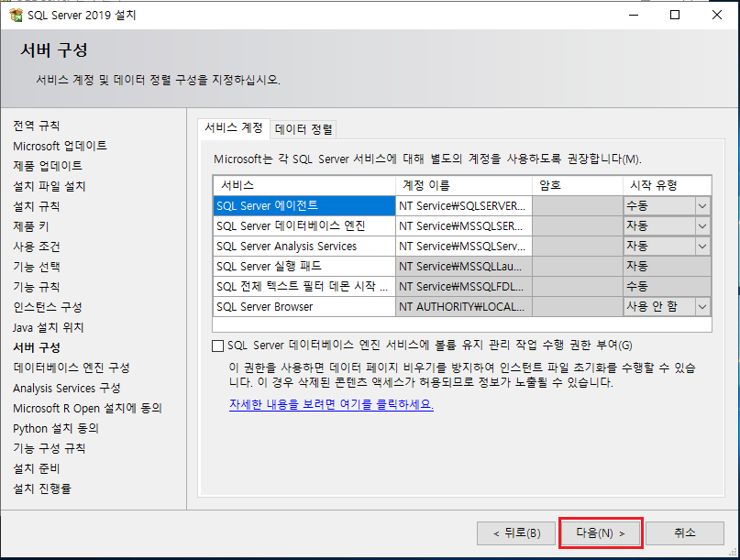This screenshot has height=560, width=740.
Task: Click 다음(N) button to proceed
Action: click(601, 533)
